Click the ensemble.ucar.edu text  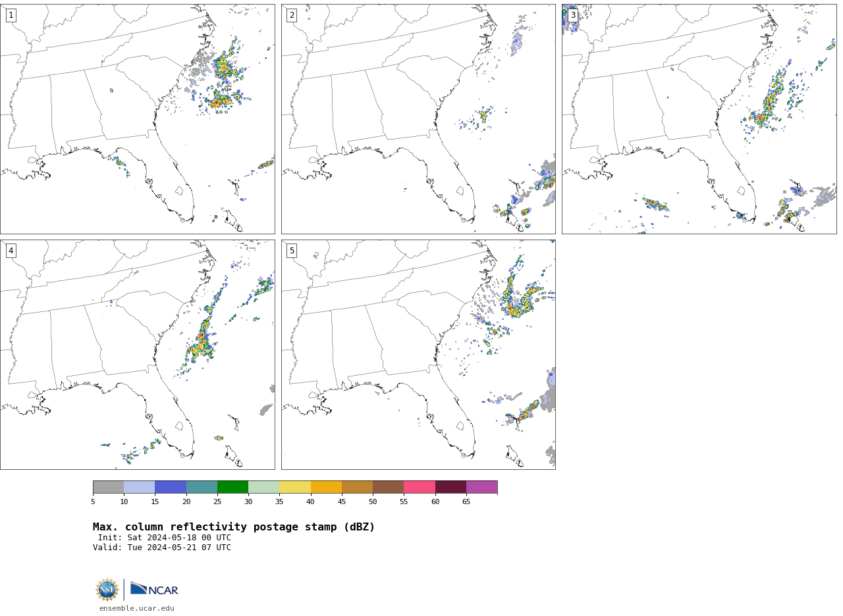click(137, 609)
